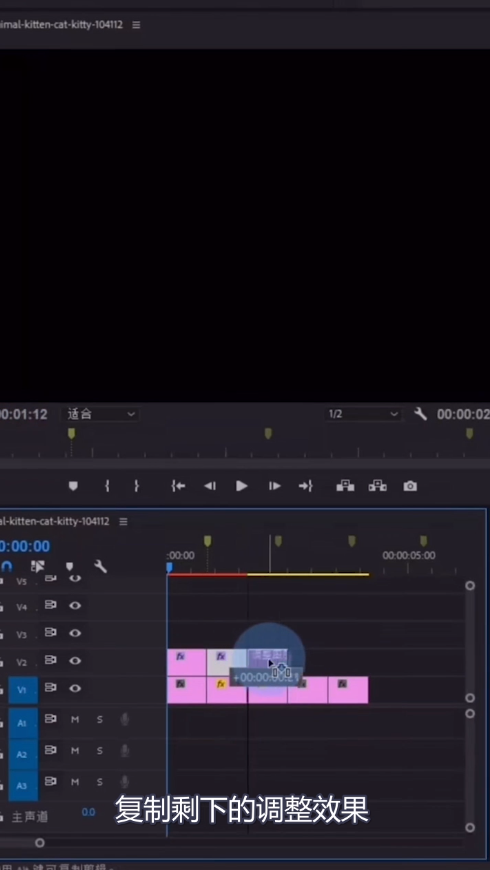
Task: Toggle track targeting for A2
Action: pyautogui.click(x=23, y=754)
